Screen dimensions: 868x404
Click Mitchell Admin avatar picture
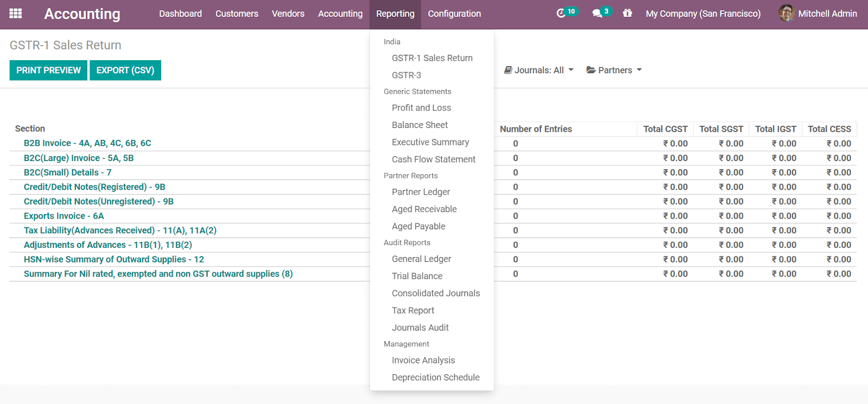click(787, 13)
